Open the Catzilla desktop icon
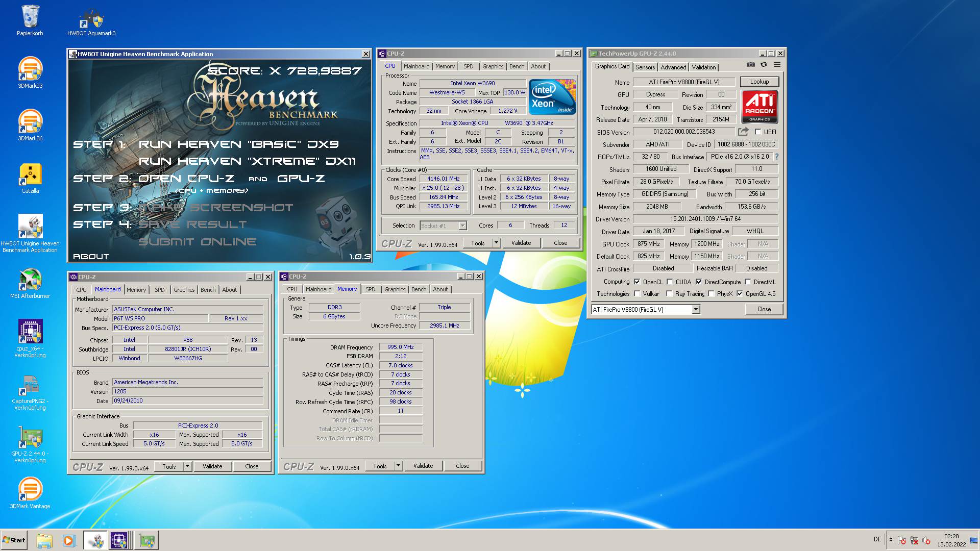Viewport: 980px width, 551px height. (x=30, y=178)
